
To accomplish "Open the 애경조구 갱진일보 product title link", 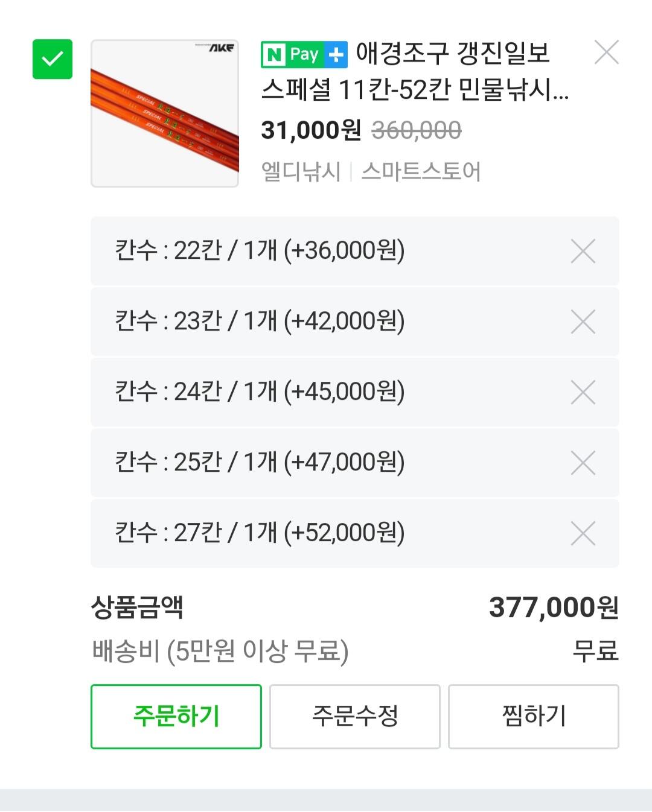I will 415,72.
